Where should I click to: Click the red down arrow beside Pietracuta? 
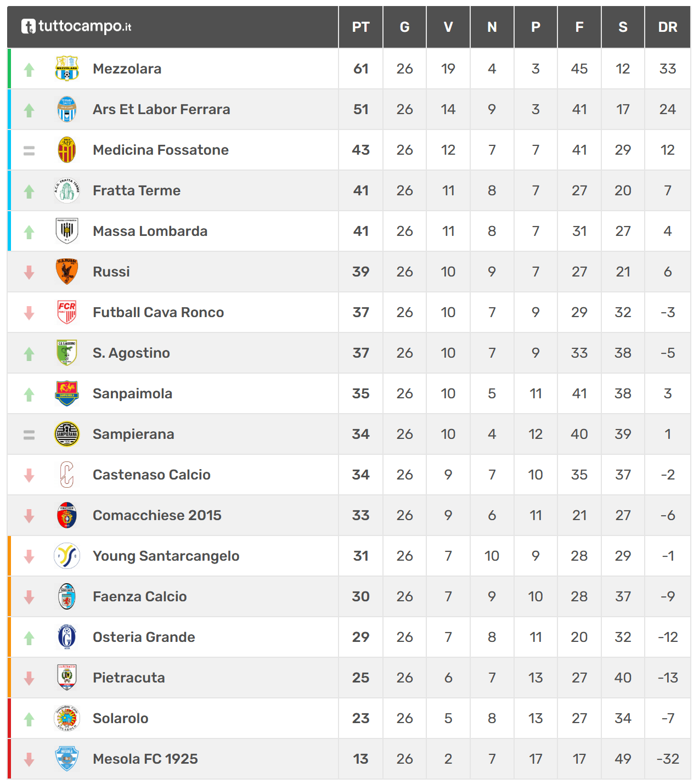29,678
